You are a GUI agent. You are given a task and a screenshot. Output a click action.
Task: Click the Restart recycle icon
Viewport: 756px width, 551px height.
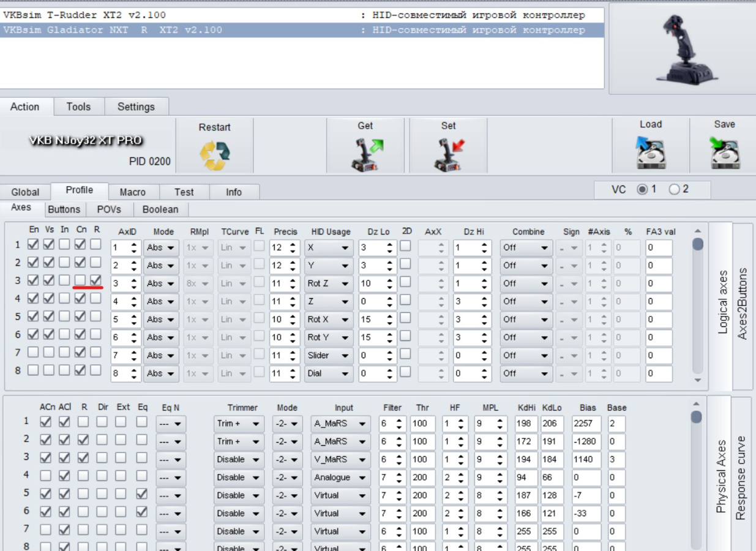click(214, 152)
